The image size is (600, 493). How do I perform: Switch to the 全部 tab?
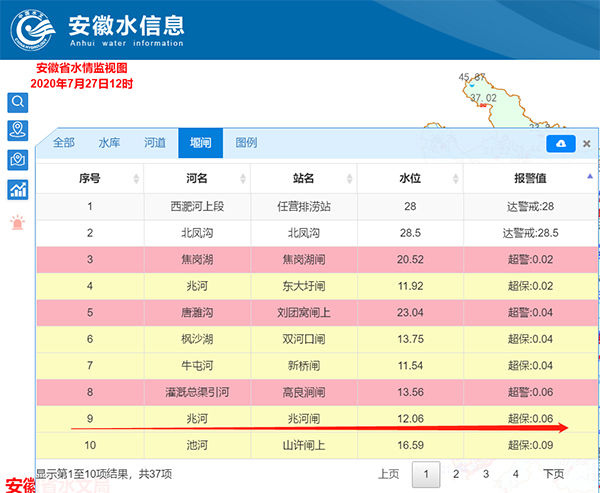point(64,143)
